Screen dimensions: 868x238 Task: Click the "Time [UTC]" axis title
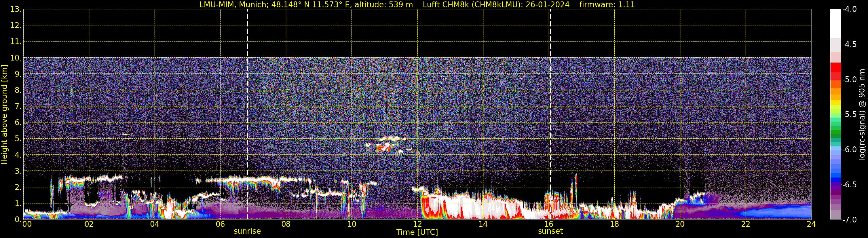pyautogui.click(x=417, y=232)
